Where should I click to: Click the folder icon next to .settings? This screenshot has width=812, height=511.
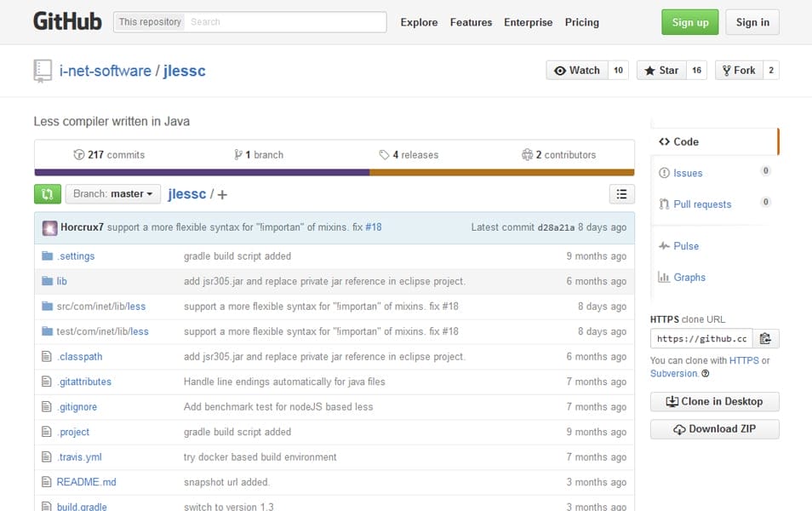click(47, 255)
